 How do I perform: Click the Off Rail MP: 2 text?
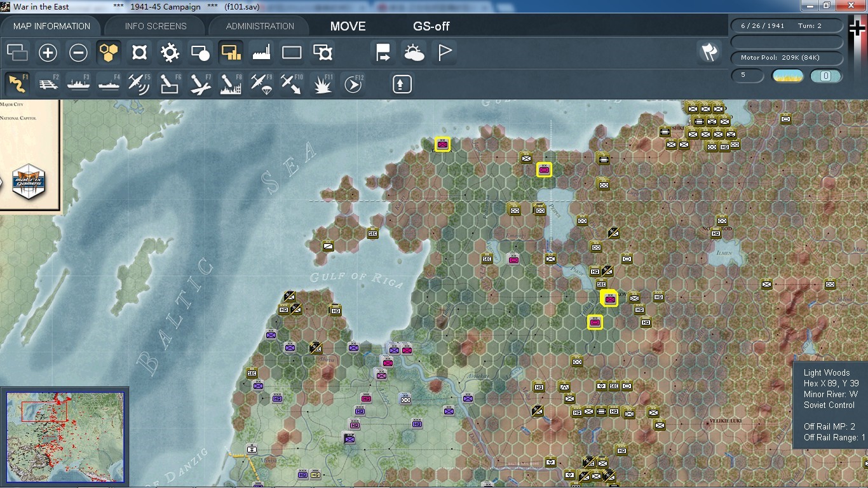point(829,427)
